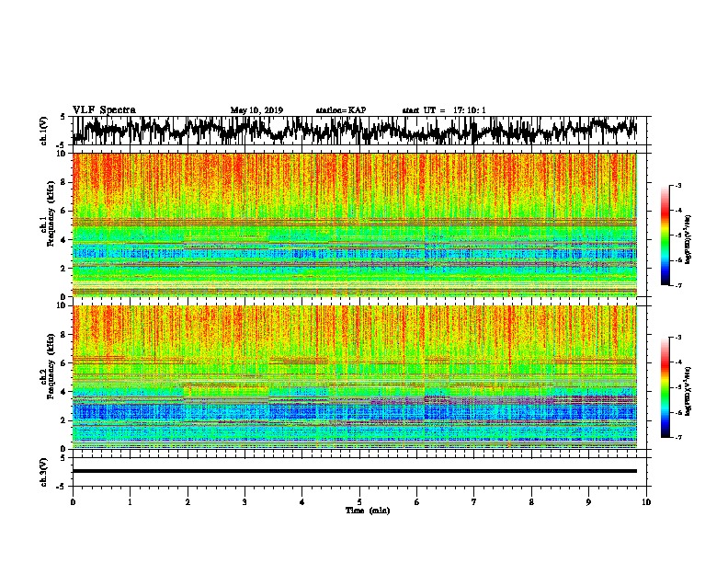The height and width of the screenshot is (563, 728).
Task: Click the ch.1 colorbar log(PSD) label
Action: (x=688, y=239)
